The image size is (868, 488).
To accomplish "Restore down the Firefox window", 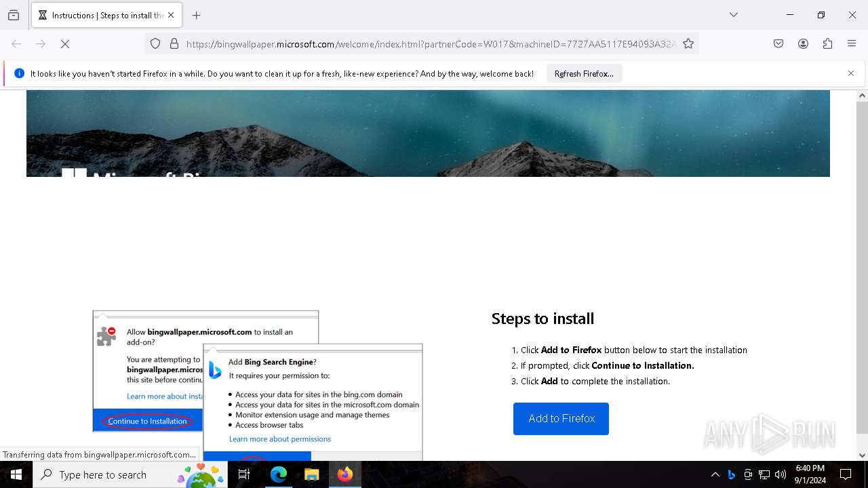I will coord(821,15).
